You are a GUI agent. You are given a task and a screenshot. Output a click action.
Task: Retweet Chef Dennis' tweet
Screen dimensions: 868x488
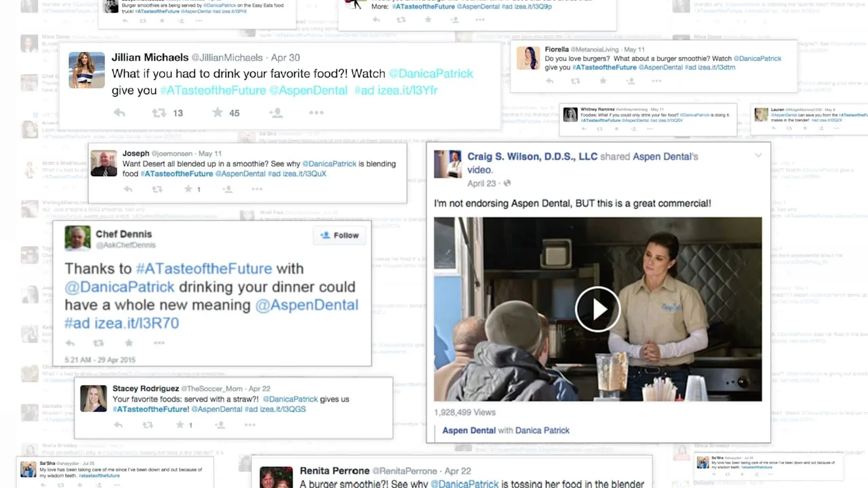(x=99, y=343)
